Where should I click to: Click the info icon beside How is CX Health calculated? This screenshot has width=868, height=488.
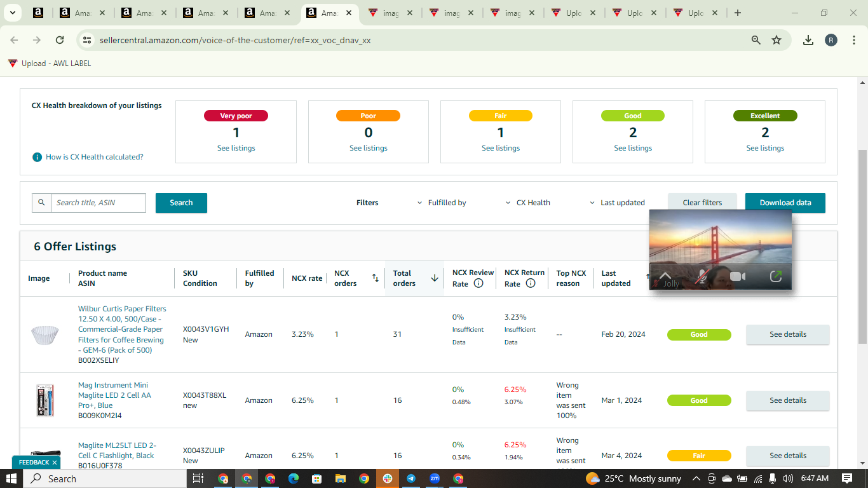37,157
